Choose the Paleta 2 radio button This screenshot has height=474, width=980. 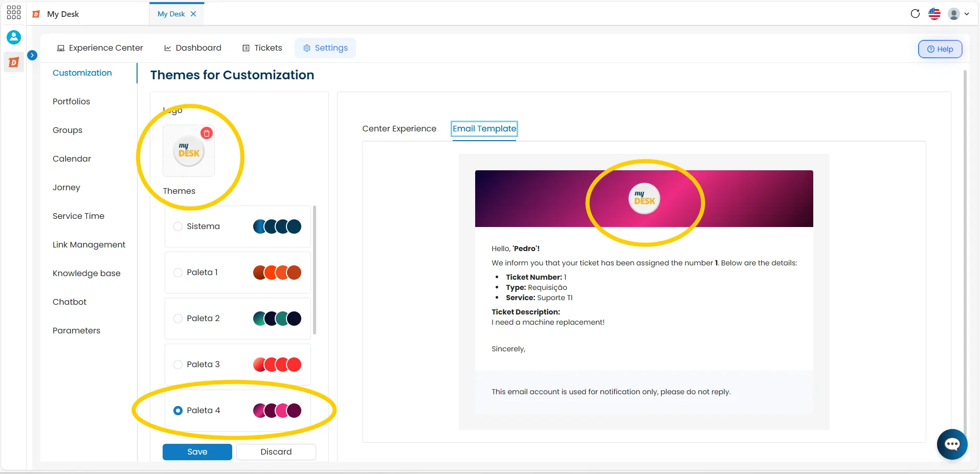[178, 319]
